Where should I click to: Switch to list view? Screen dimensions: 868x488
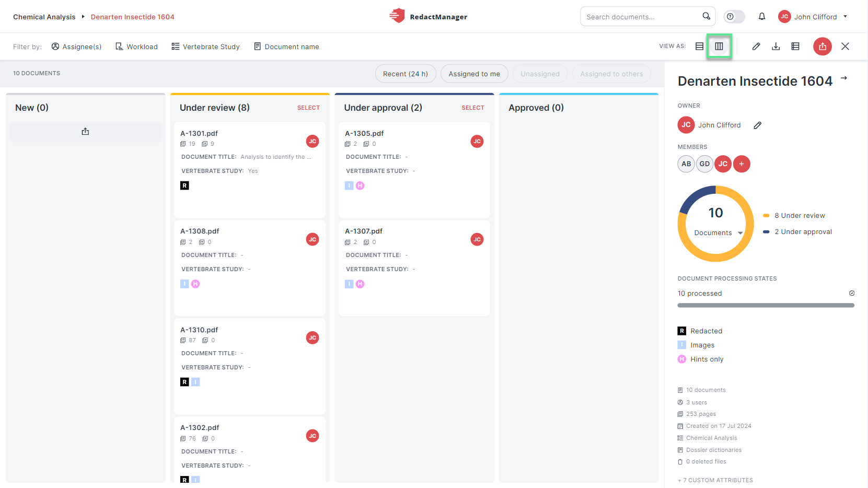pyautogui.click(x=699, y=47)
